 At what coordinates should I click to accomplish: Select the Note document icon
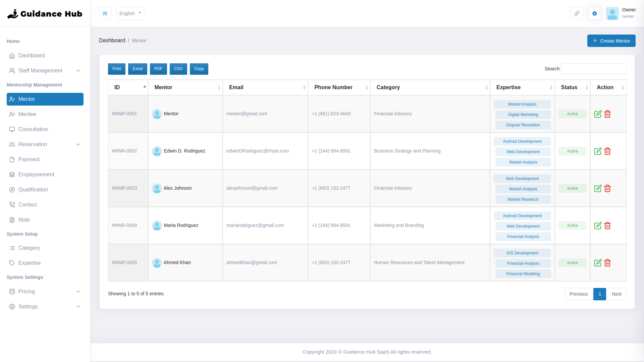click(12, 220)
